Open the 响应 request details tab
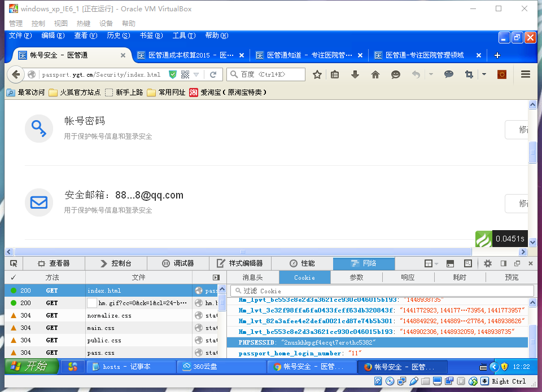The width and height of the screenshot is (542, 392). 408,278
